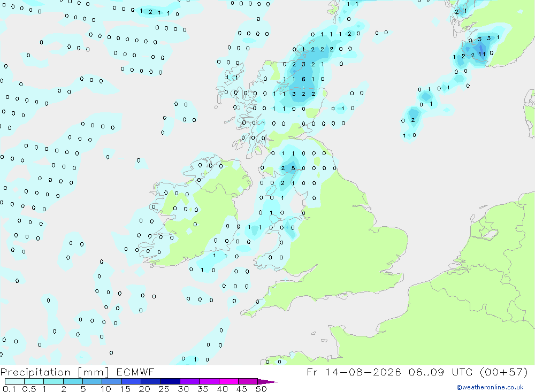
Task: Click the 6 mm value over northern Scotland
Action: coord(303,79)
